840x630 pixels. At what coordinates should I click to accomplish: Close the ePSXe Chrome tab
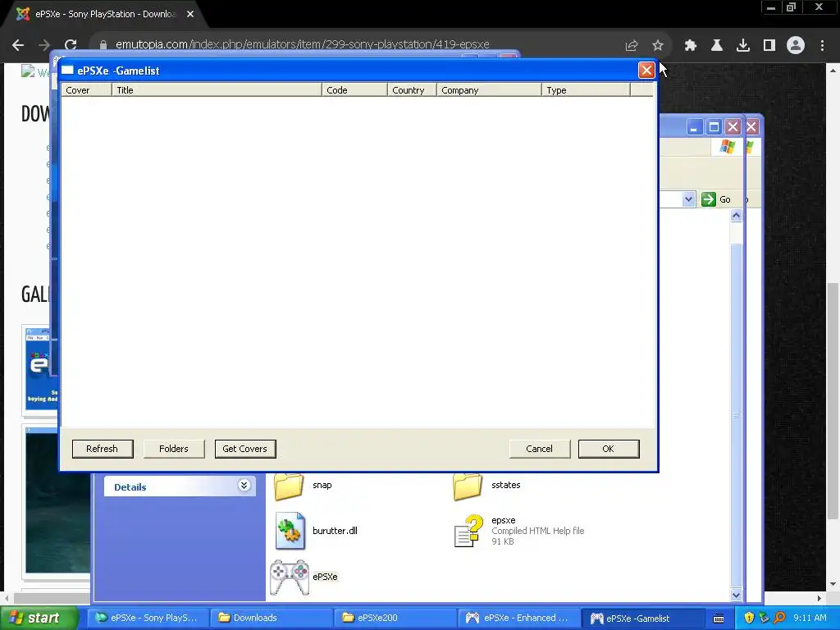pos(190,14)
